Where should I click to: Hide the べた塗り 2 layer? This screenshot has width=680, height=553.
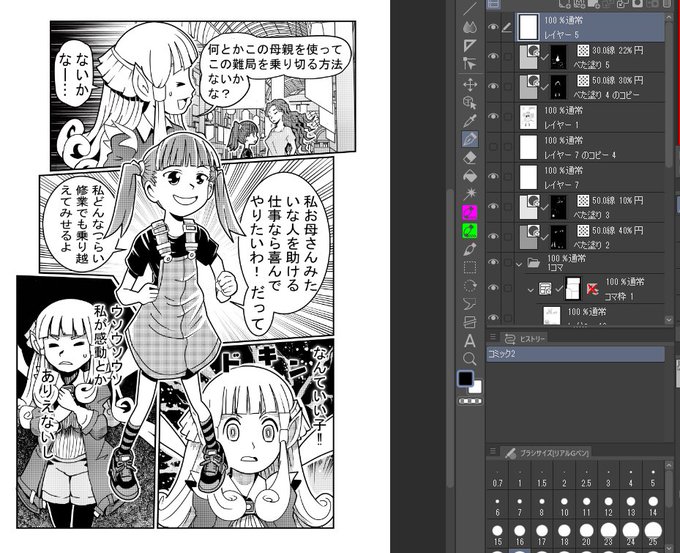click(x=493, y=236)
